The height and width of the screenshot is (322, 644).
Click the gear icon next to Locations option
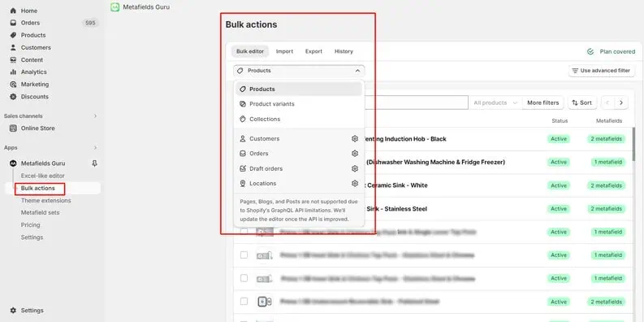(x=355, y=184)
